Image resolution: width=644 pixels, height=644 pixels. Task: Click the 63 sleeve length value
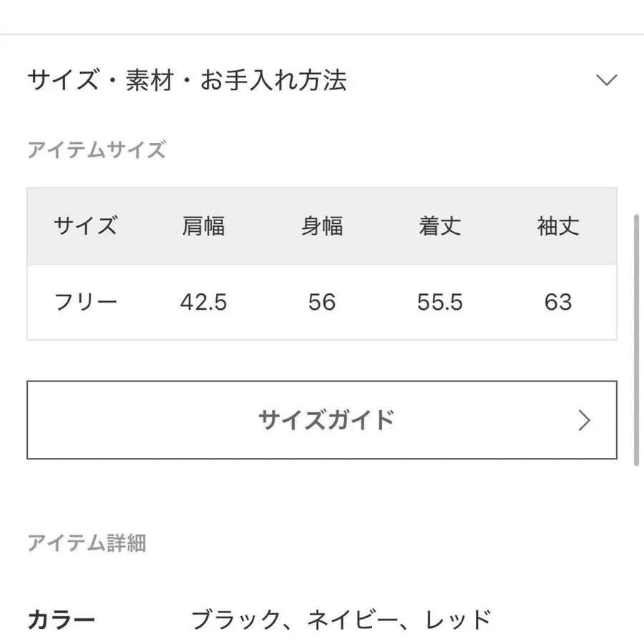pyautogui.click(x=559, y=301)
